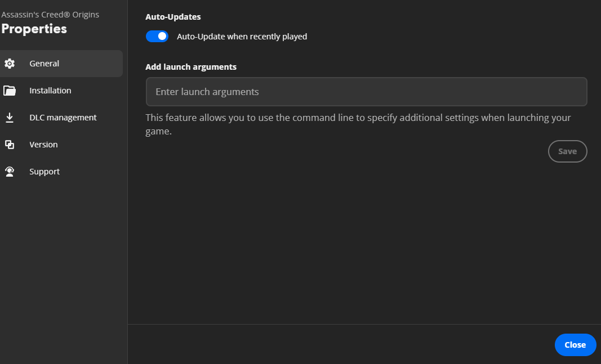Switch to the Installation section
Viewport: 601px width, 364px height.
[x=50, y=91]
